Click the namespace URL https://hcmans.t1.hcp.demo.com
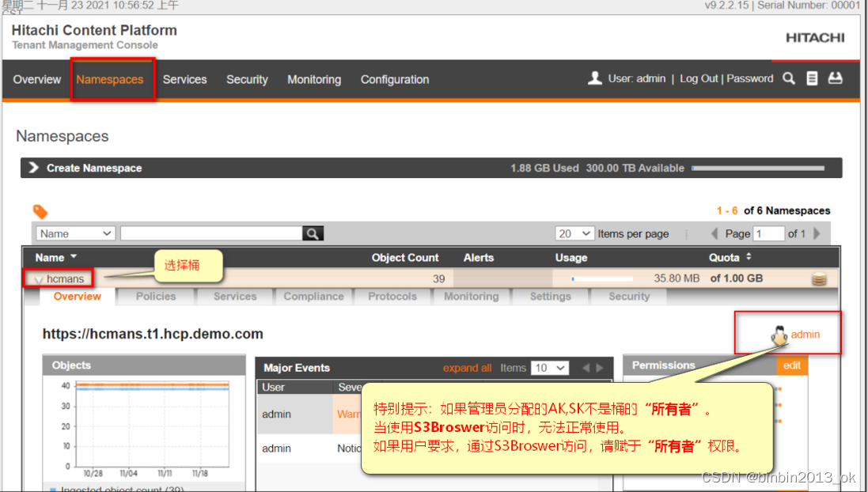The height and width of the screenshot is (492, 868). tap(153, 334)
